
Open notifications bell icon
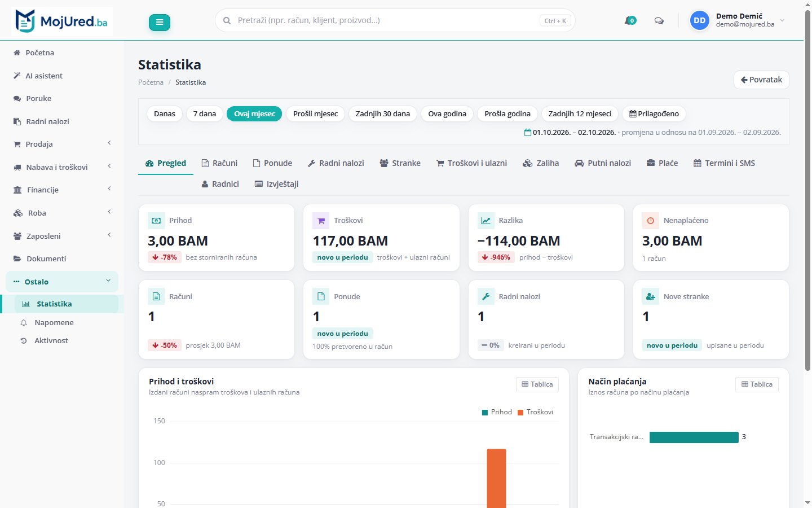point(630,21)
